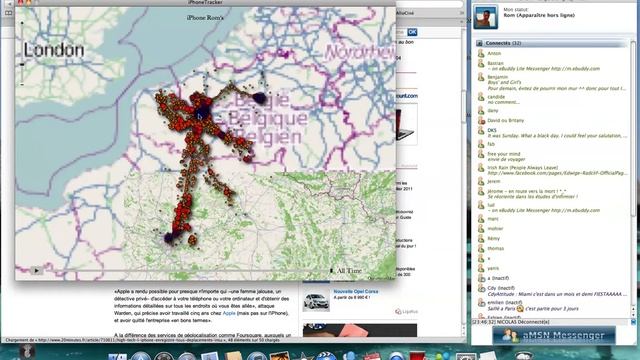The width and height of the screenshot is (640, 360).
Task: Select contact Rémy in aMSN list
Action: point(493,238)
